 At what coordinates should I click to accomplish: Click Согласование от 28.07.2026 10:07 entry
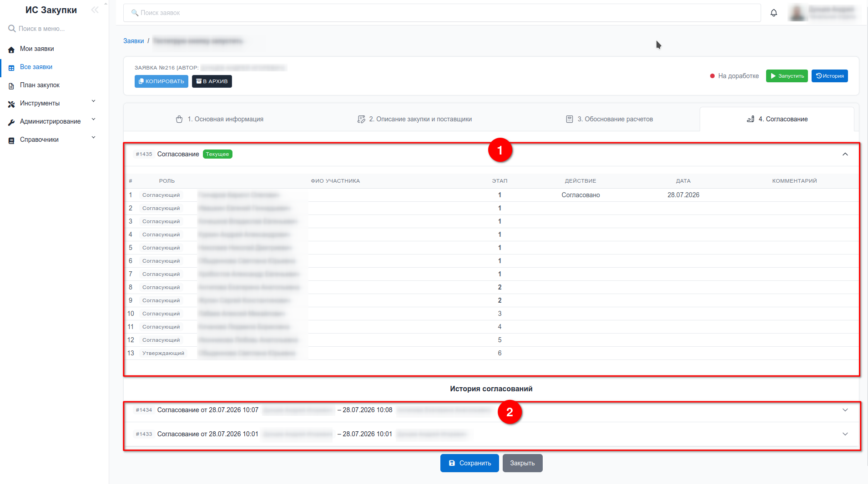coord(208,410)
